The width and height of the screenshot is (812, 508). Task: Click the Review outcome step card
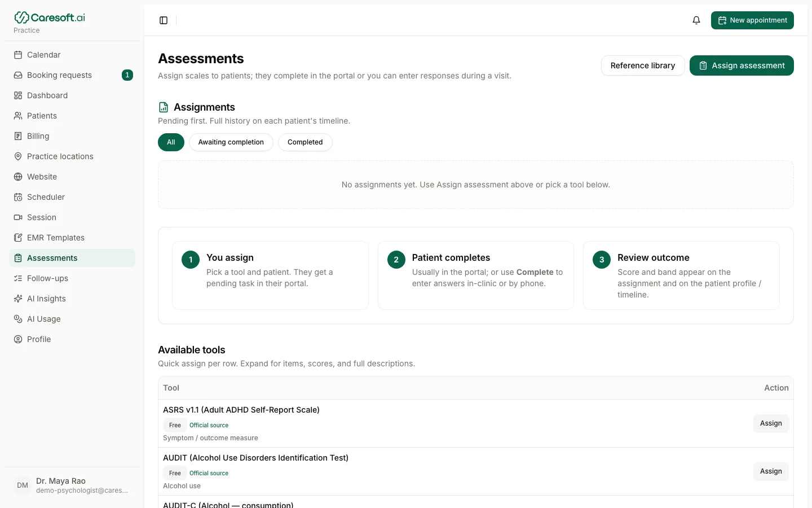pyautogui.click(x=681, y=275)
